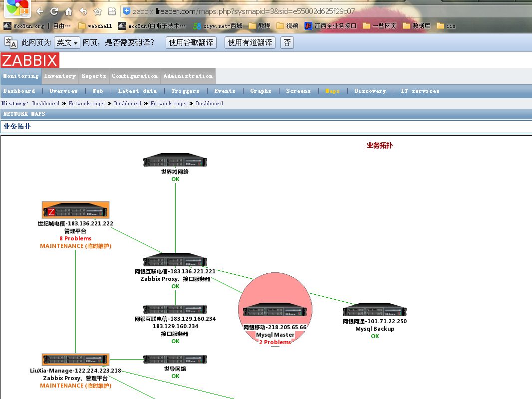This screenshot has height=399, width=532.
Task: Open the webshell bookmark folder
Action: click(95, 26)
